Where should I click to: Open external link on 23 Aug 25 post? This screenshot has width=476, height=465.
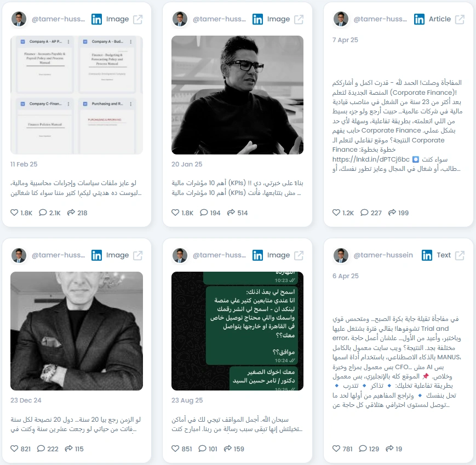[x=299, y=255]
